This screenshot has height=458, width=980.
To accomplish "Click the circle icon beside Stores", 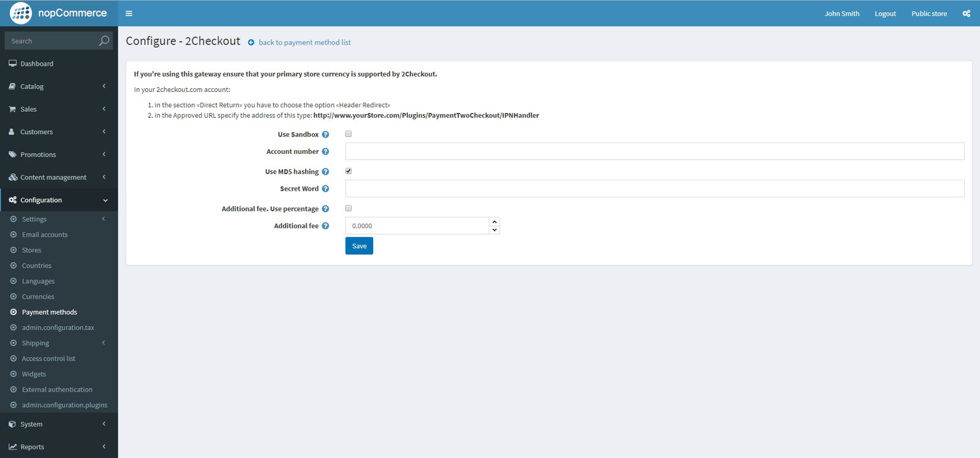I will click(x=13, y=250).
